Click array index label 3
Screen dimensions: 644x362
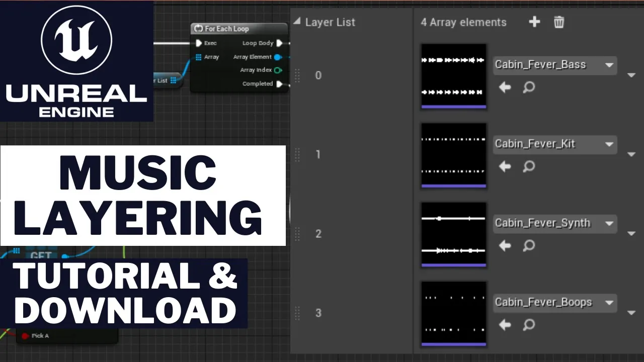pyautogui.click(x=318, y=313)
